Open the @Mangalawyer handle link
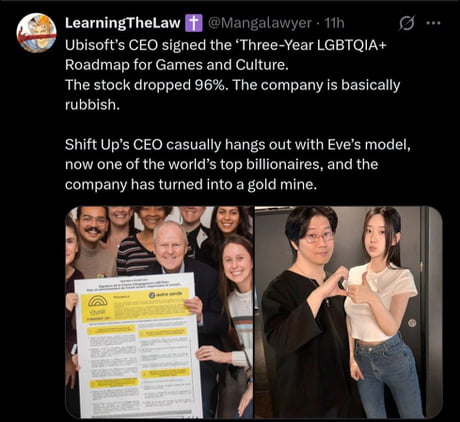460x422 pixels. coord(260,23)
